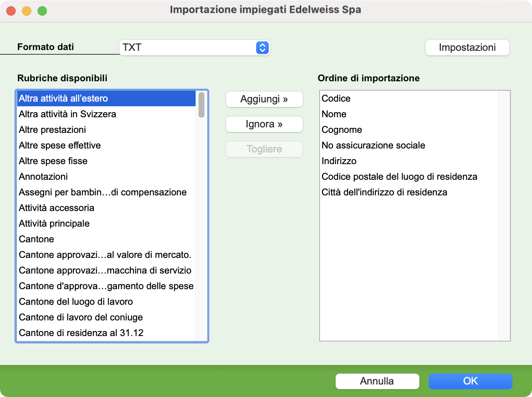Select 'Cantone di residenza al 31.12' row
This screenshot has height=397, width=532.
(106, 333)
